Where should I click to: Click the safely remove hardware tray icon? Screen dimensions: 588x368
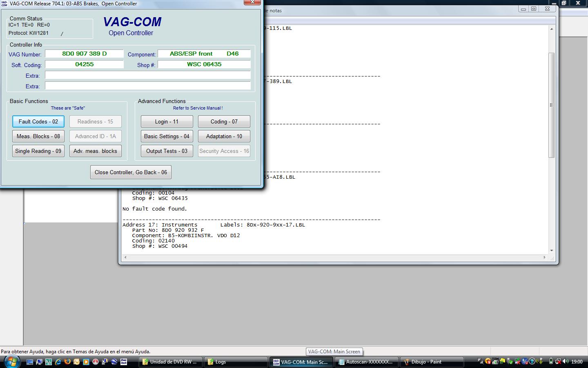[509, 361]
